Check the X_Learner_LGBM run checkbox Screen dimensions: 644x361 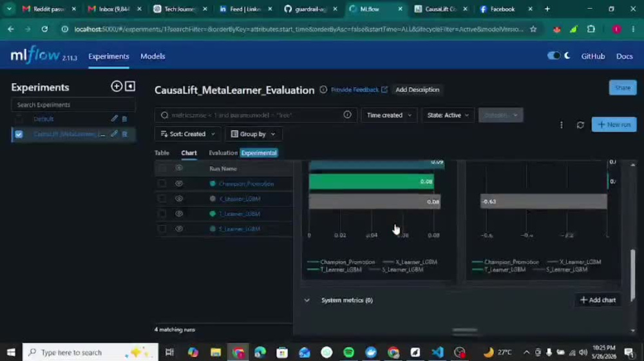point(162,199)
